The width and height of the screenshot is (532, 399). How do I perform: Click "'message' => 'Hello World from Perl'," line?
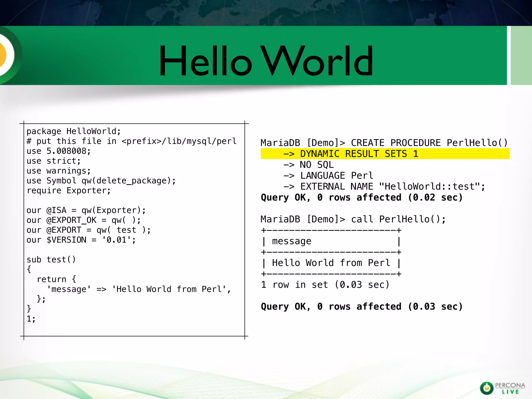139,289
